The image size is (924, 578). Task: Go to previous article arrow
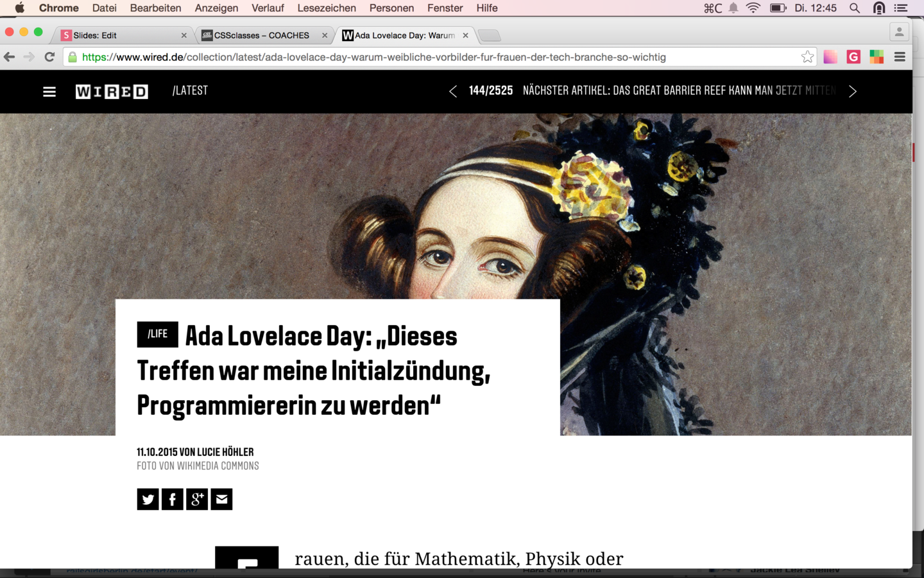coord(453,91)
